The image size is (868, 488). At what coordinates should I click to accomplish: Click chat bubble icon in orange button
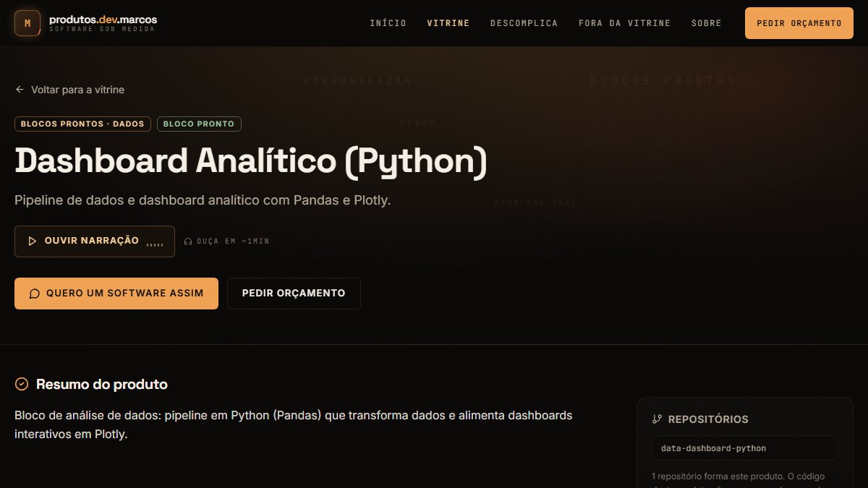pos(34,294)
